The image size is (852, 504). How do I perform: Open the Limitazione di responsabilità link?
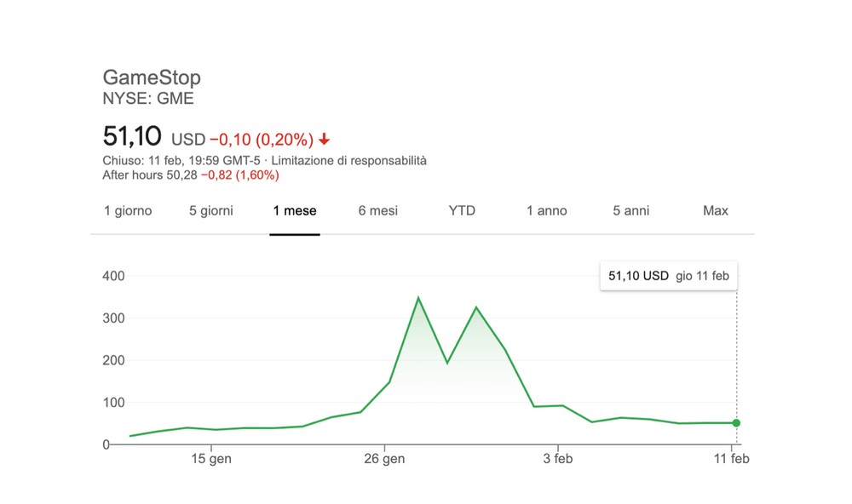[x=348, y=161]
